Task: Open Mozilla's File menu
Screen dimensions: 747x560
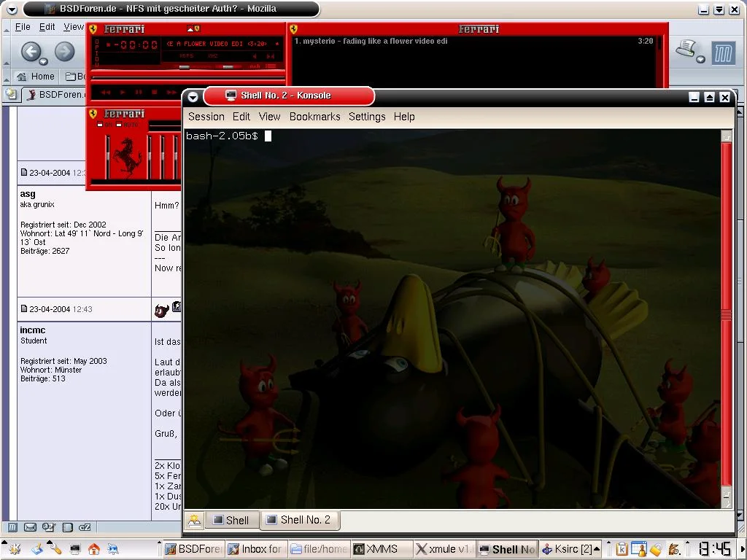Action: pyautogui.click(x=23, y=27)
